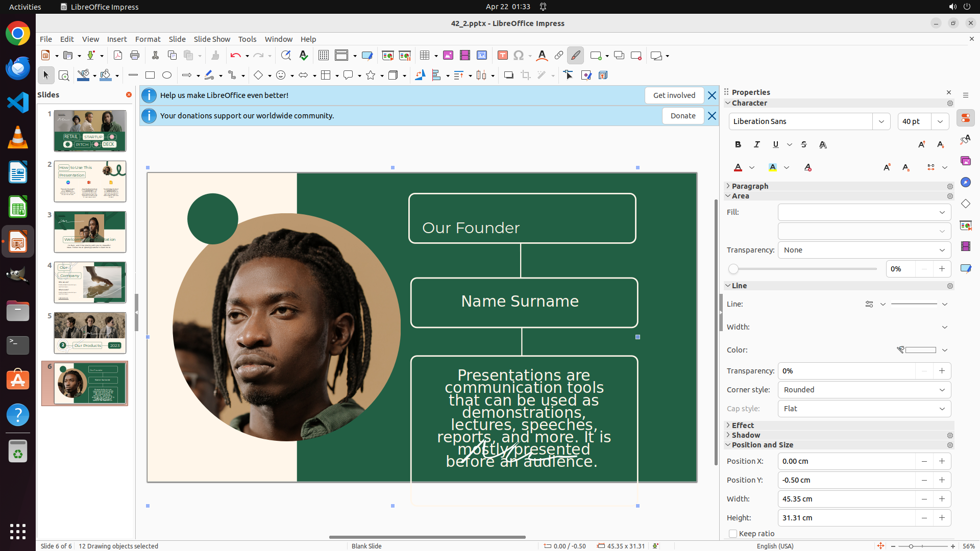Click the Display Grid icon

(x=324, y=56)
